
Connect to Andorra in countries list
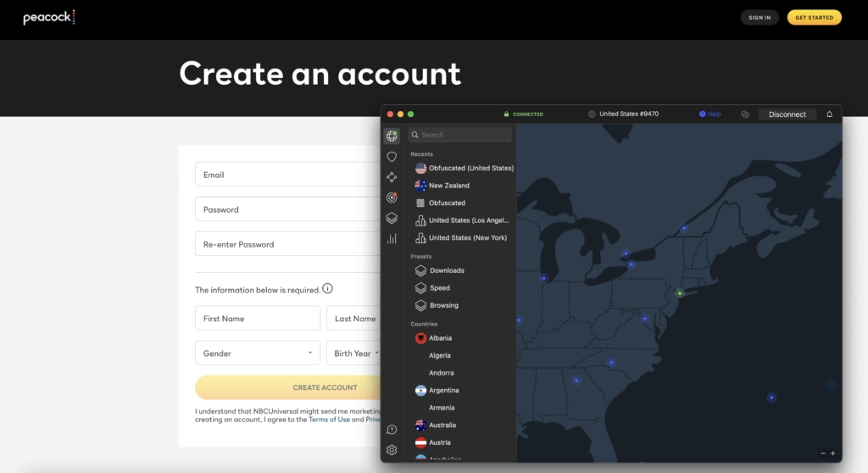coord(441,373)
